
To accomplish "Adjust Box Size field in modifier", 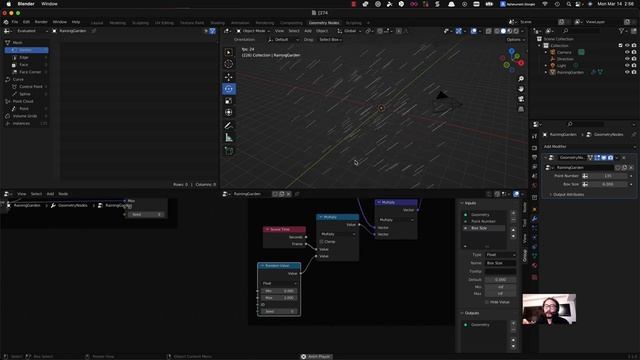I will point(608,184).
